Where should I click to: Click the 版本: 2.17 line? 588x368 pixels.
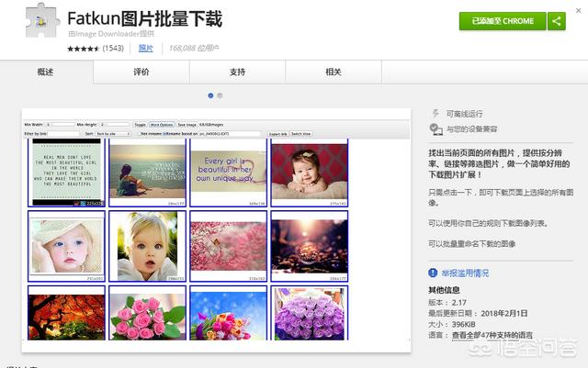pos(447,303)
